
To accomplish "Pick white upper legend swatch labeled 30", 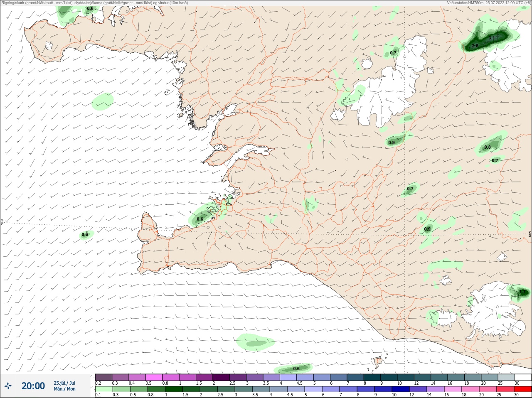I will click(x=523, y=377).
